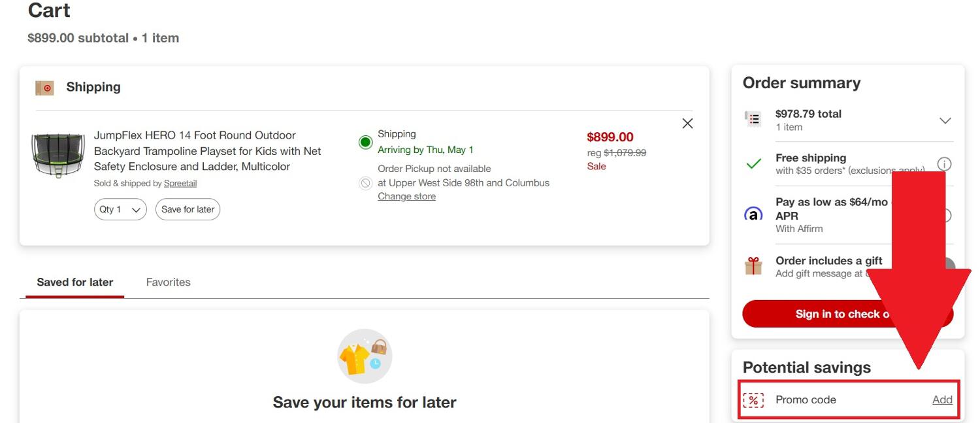This screenshot has width=980, height=423.
Task: Click the Save for later button
Action: 188,210
